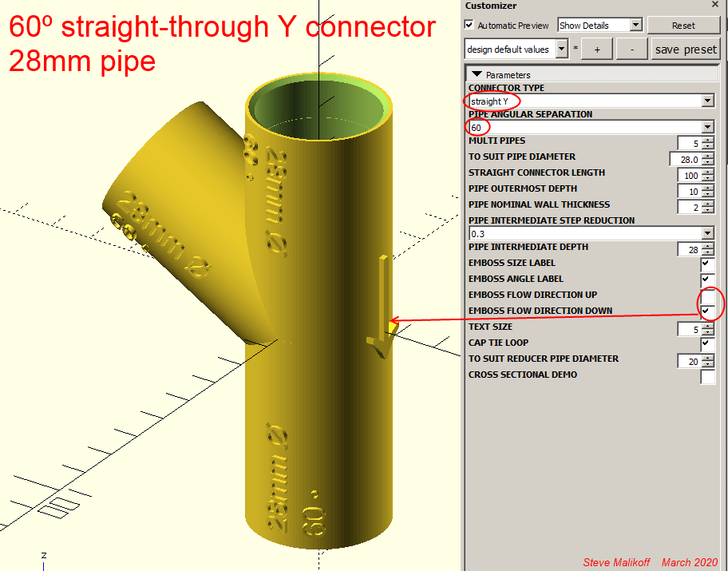Enable Cross Sectional Demo
The width and height of the screenshot is (728, 571).
[x=706, y=376]
